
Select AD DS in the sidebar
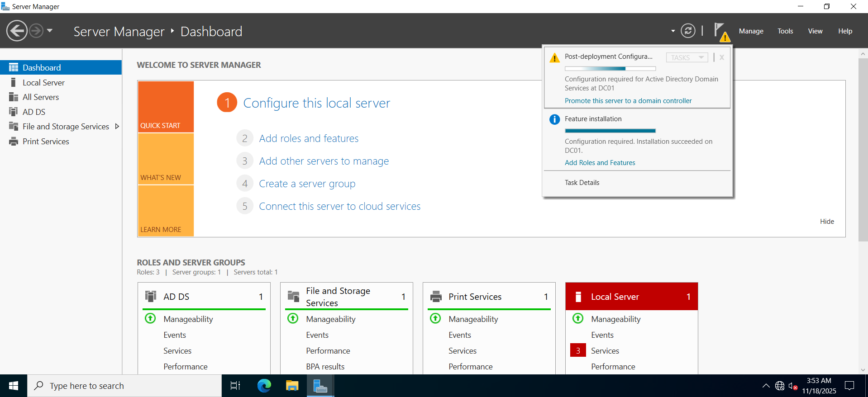click(x=61, y=112)
